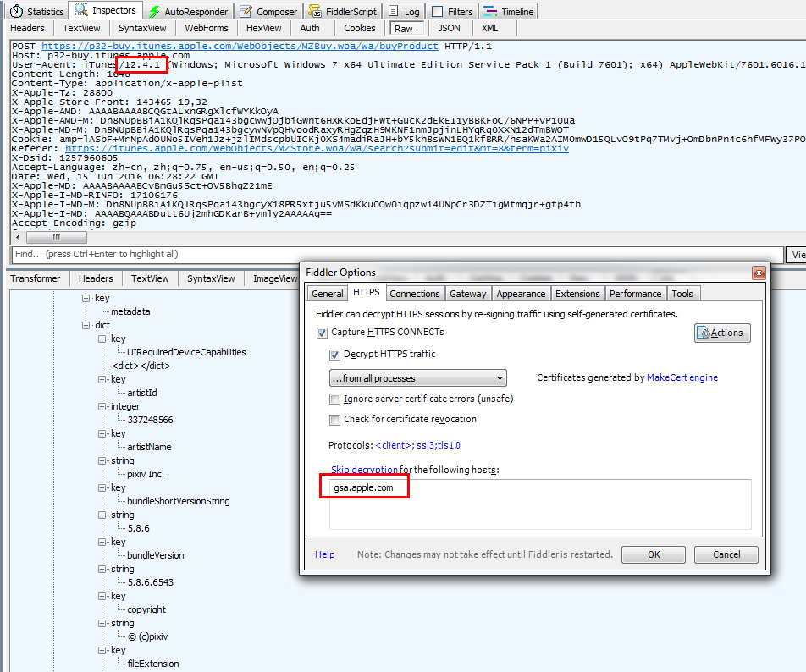This screenshot has width=806, height=672.
Task: Open the WebForms tab
Action: coord(207,28)
